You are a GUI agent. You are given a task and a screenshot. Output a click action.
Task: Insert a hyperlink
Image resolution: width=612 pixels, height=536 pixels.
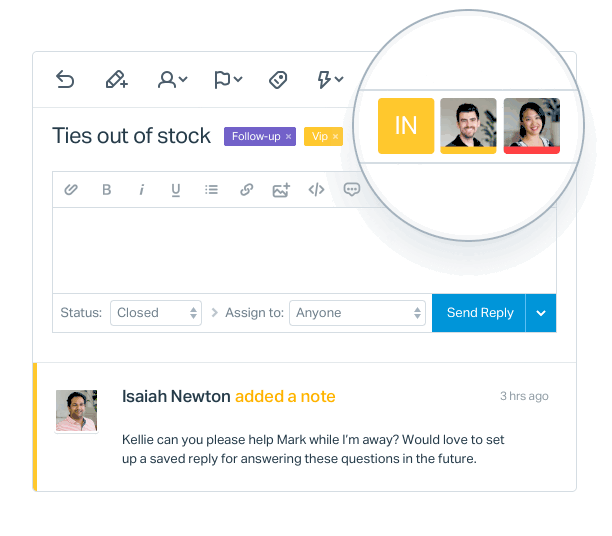point(247,190)
